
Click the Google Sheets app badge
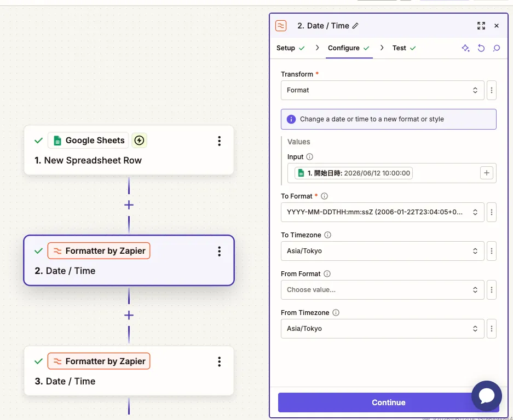pos(88,141)
